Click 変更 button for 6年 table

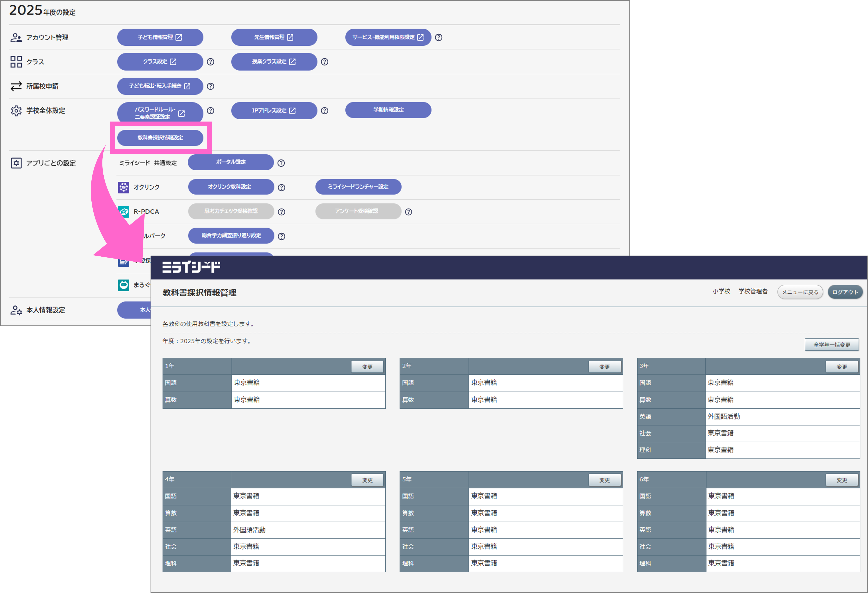(842, 480)
